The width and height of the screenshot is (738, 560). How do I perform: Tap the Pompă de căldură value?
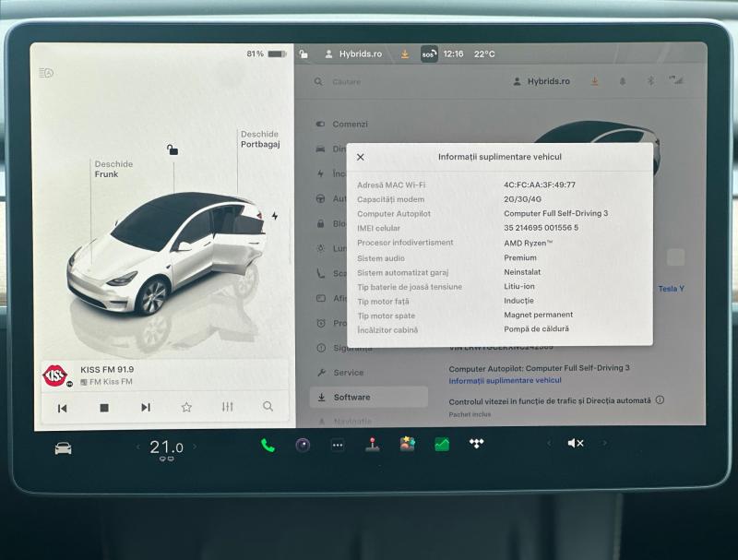pos(536,329)
